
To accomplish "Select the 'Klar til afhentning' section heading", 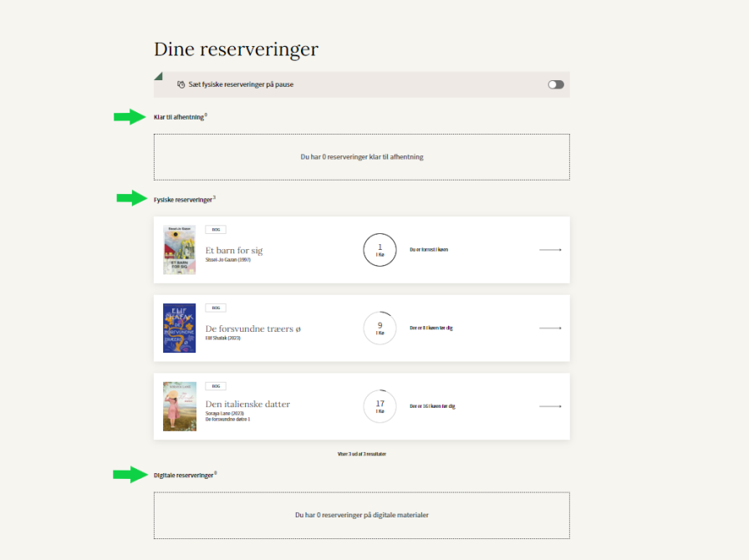I will point(179,117).
